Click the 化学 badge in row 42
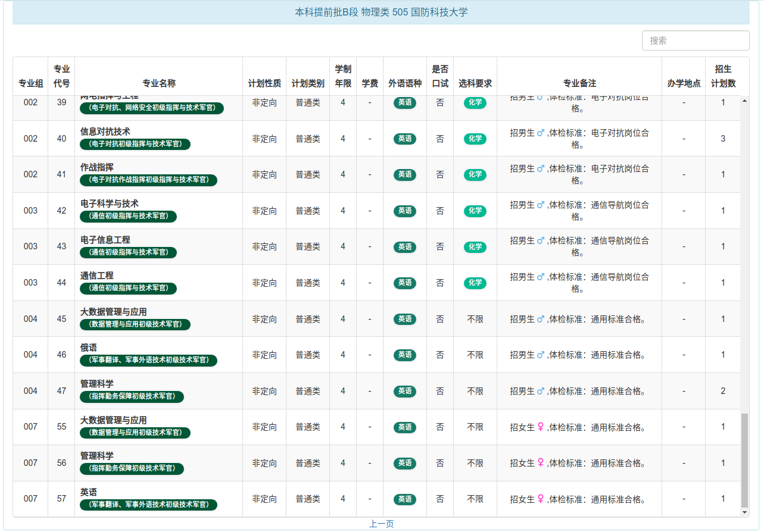Image resolution: width=764 pixels, height=532 pixels. point(475,211)
